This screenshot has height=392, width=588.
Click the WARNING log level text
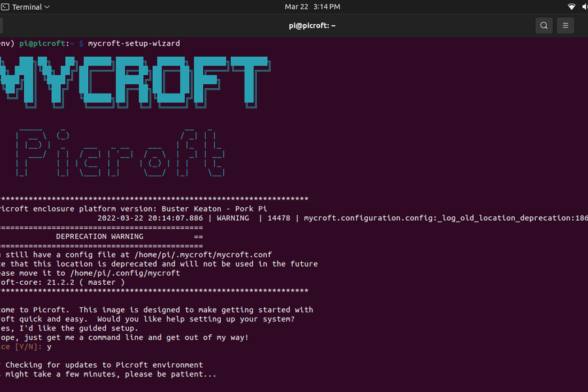tap(233, 218)
